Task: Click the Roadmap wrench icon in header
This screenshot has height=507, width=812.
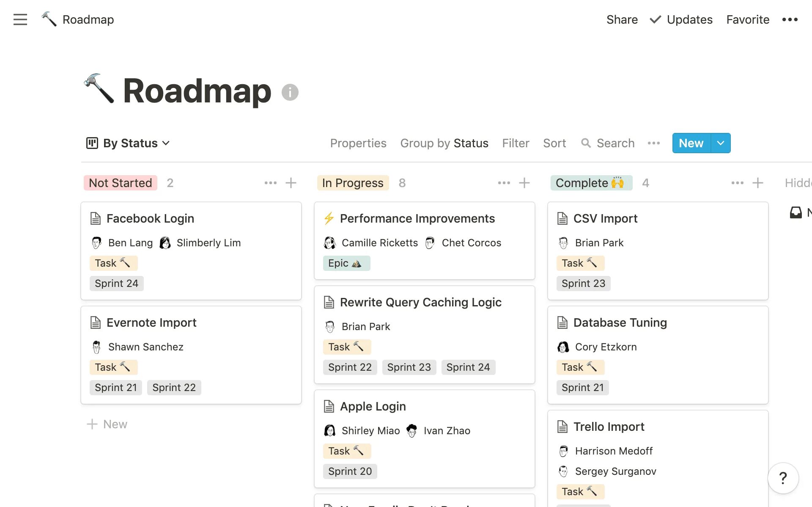Action: click(49, 19)
